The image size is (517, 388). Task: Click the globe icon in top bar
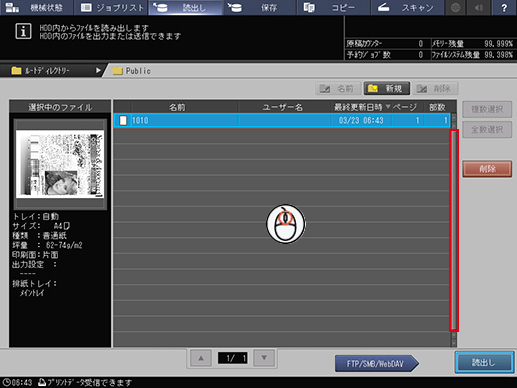[455, 7]
